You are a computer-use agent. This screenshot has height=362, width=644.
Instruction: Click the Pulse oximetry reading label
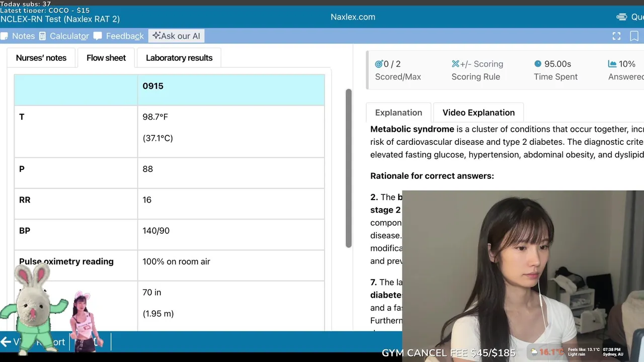click(66, 261)
